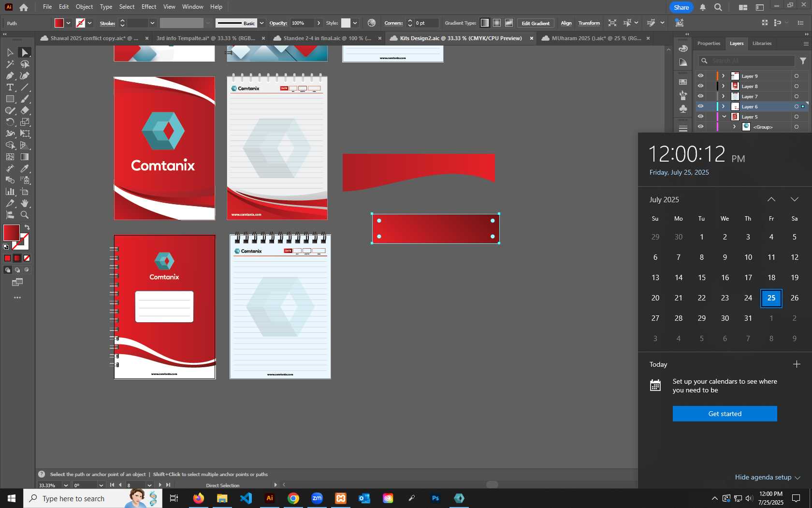The height and width of the screenshot is (508, 812).
Task: Open the zoom level dropdown
Action: point(66,485)
